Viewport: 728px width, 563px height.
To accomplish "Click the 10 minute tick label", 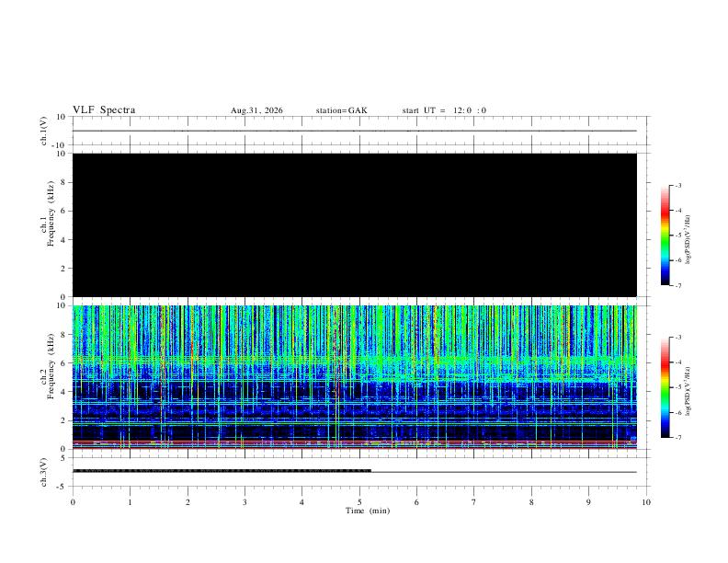I will 646,502.
